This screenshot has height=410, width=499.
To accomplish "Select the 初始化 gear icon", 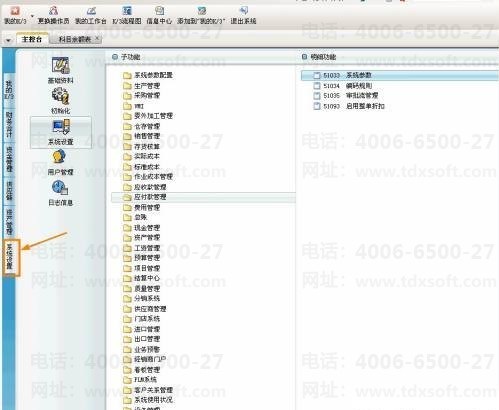I will click(x=60, y=100).
